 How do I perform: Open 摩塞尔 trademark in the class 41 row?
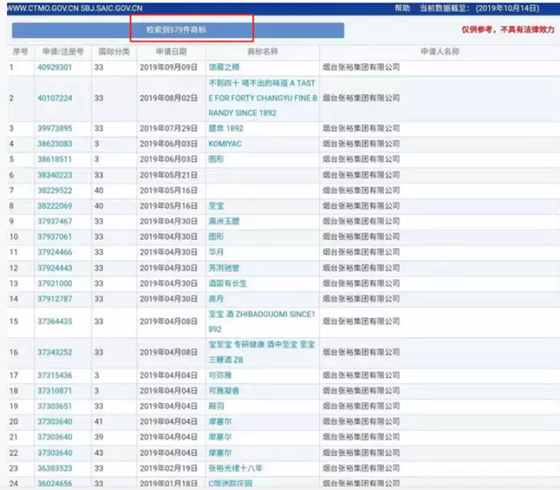point(220,422)
